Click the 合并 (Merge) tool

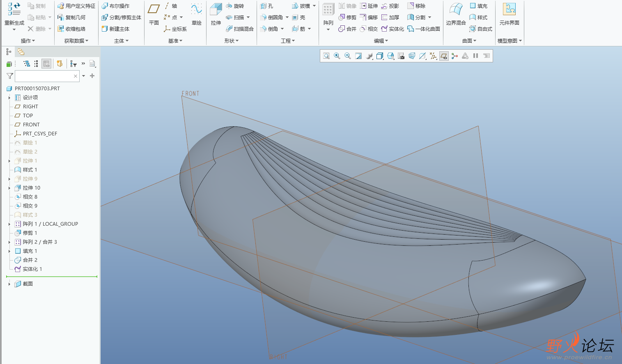click(x=347, y=29)
